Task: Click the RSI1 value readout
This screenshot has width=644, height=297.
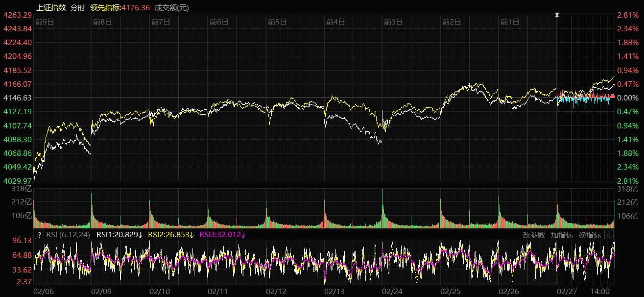Action: pyautogui.click(x=119, y=235)
